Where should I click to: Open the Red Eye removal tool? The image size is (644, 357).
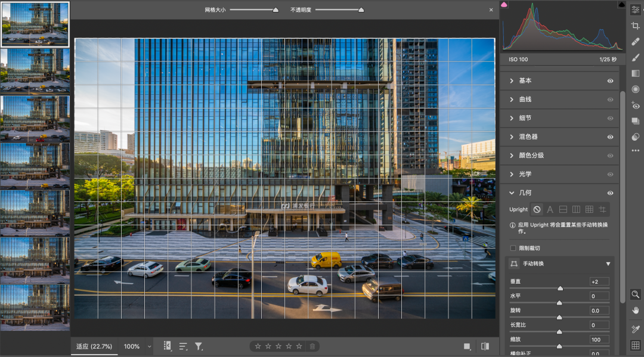[x=635, y=105]
